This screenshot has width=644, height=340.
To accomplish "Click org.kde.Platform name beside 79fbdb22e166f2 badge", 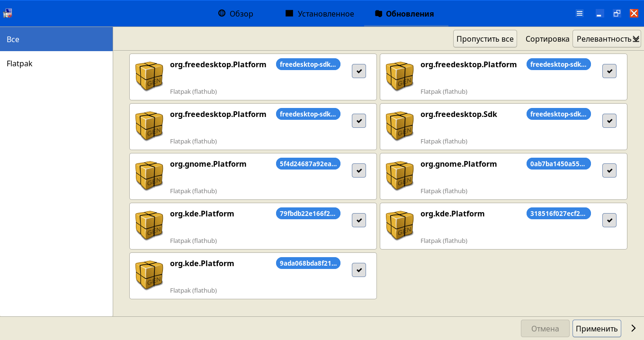I will [202, 214].
